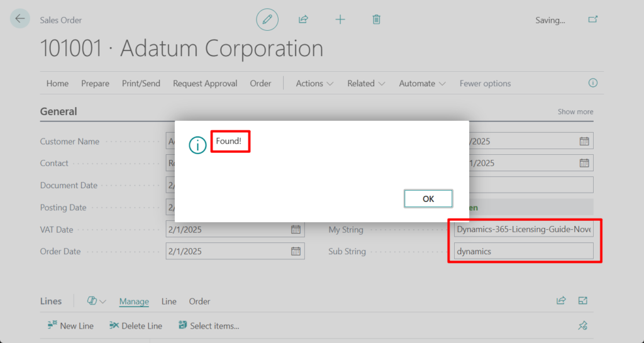Click the information circle icon on action bar
Screen dimensions: 644x343
[592, 83]
